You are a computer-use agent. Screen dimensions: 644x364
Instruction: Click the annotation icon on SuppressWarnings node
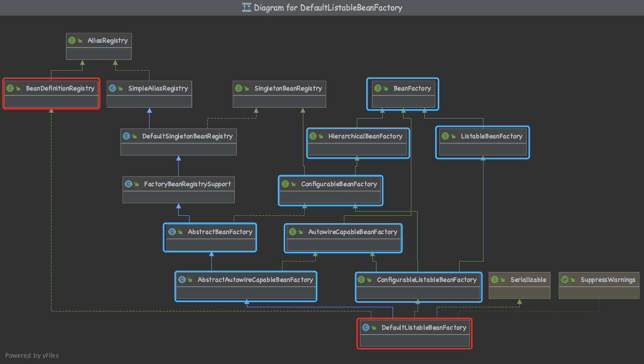click(566, 279)
